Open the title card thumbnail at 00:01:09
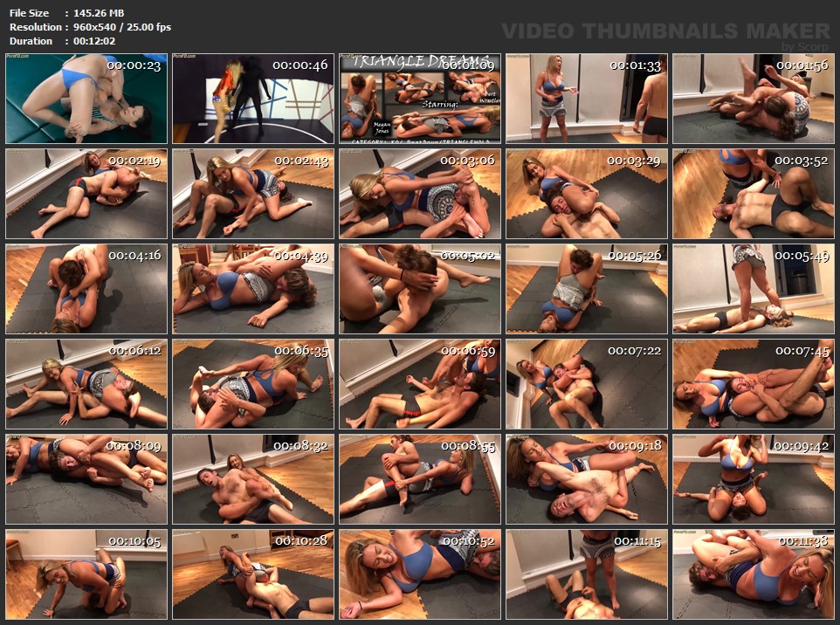This screenshot has width=840, height=625. pyautogui.click(x=419, y=99)
